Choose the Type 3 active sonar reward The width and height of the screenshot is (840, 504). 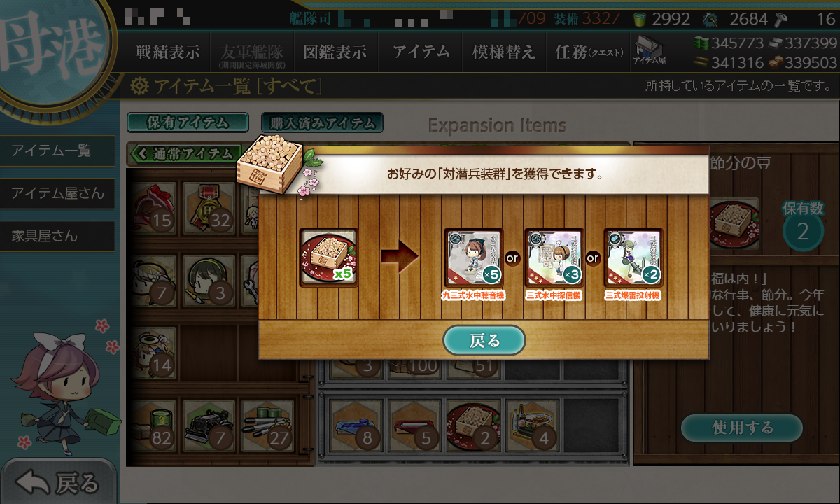554,257
